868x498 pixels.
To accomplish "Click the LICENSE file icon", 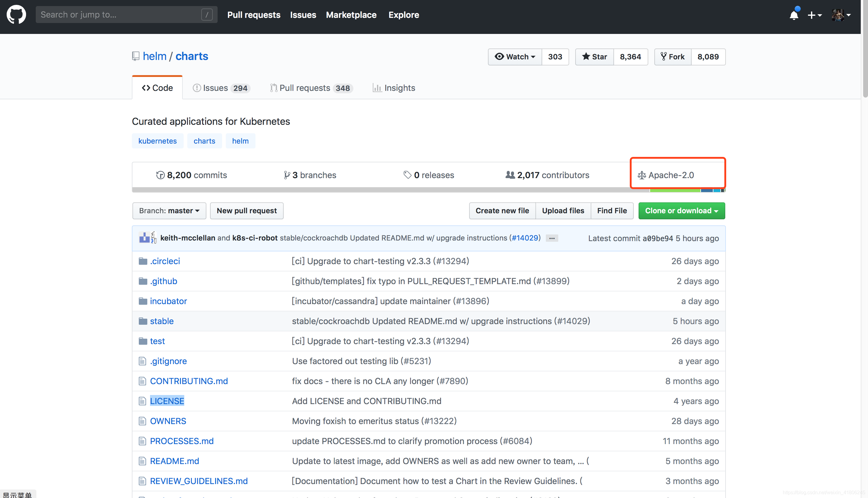I will click(142, 401).
